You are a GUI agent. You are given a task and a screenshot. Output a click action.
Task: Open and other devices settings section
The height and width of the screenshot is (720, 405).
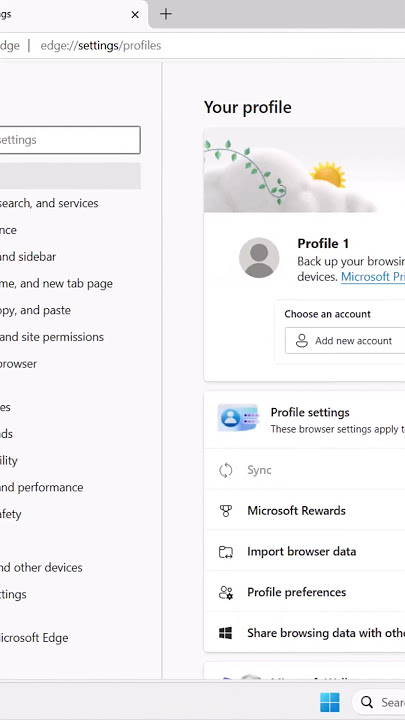point(41,568)
